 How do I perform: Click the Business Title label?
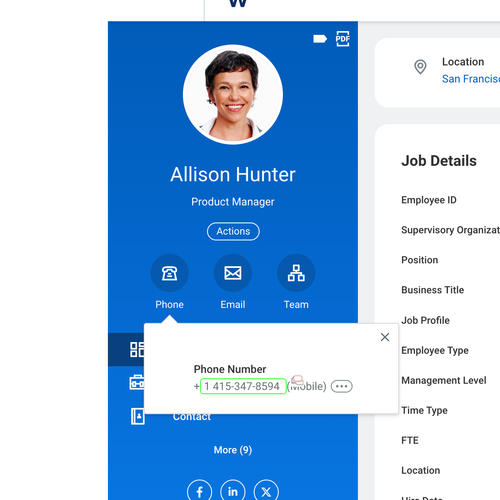[432, 290]
